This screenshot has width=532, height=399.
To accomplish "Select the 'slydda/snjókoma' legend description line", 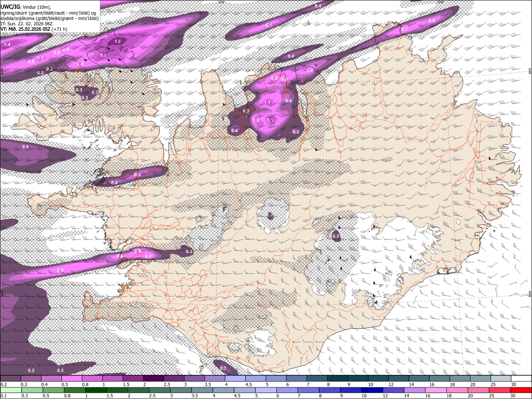I will click(x=49, y=18).
